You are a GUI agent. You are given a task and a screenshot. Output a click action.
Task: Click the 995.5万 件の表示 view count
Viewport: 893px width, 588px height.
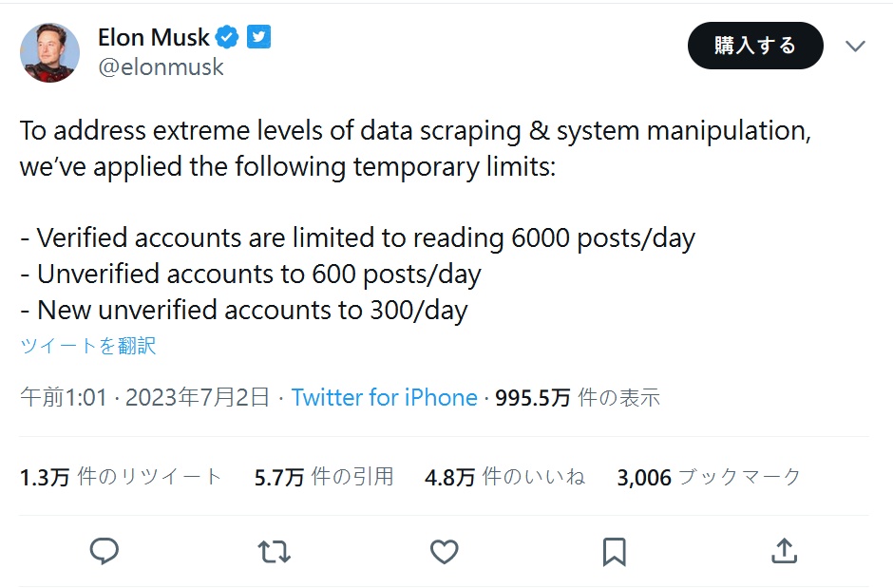point(578,397)
